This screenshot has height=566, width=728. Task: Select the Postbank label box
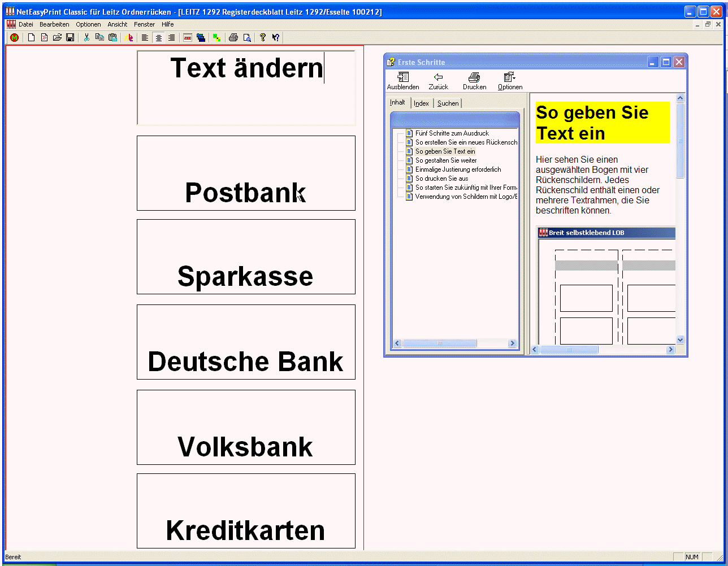point(246,173)
